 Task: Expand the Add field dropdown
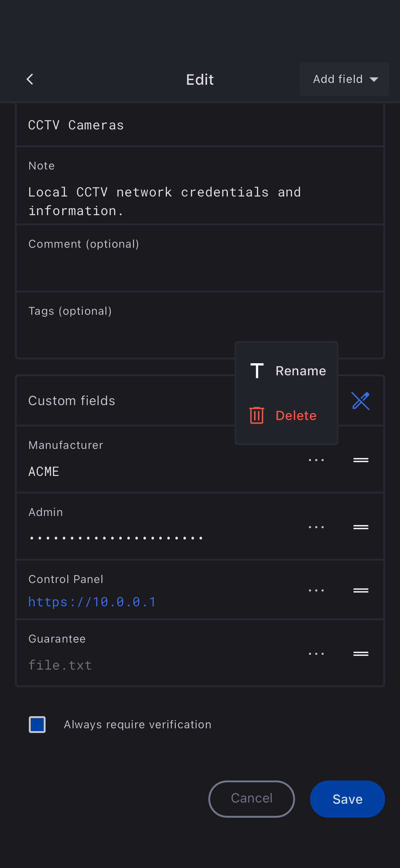point(344,79)
